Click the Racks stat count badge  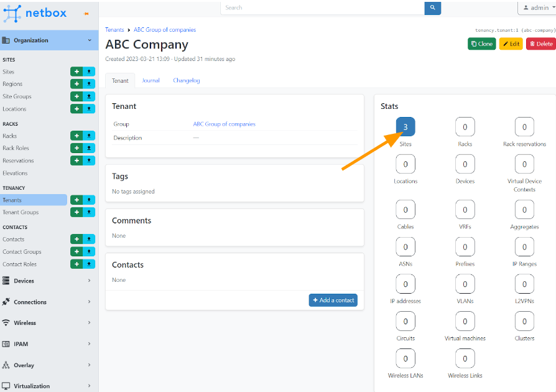point(465,127)
